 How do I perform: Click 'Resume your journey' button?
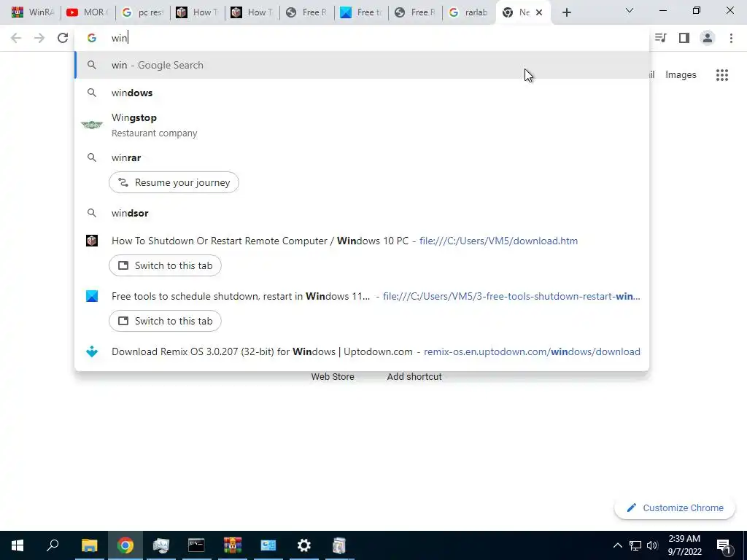click(x=174, y=182)
